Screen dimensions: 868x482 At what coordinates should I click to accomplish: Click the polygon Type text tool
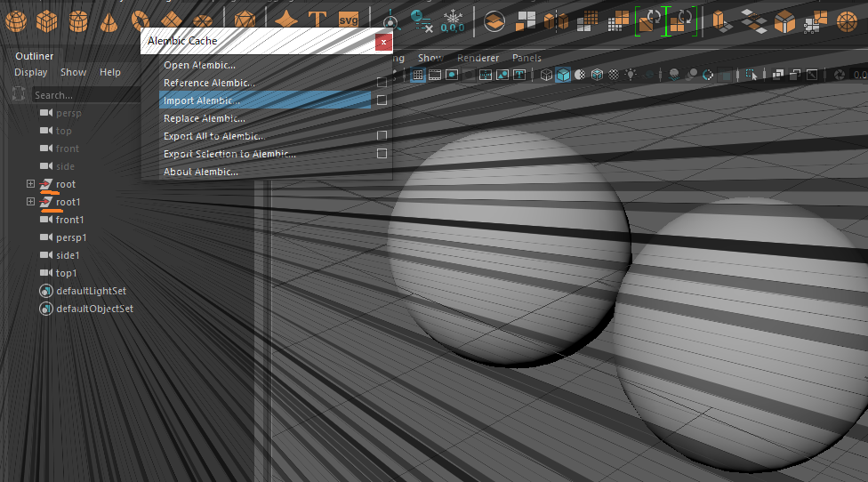[317, 20]
